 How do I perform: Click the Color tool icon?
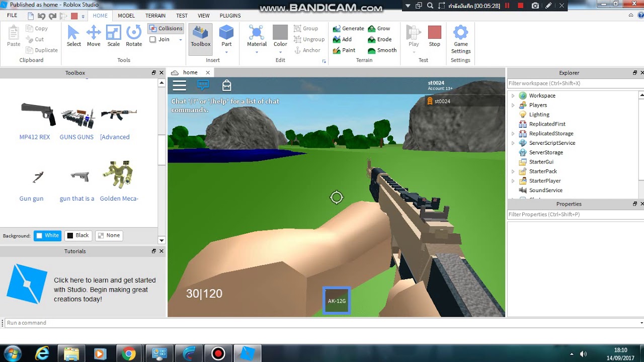280,33
